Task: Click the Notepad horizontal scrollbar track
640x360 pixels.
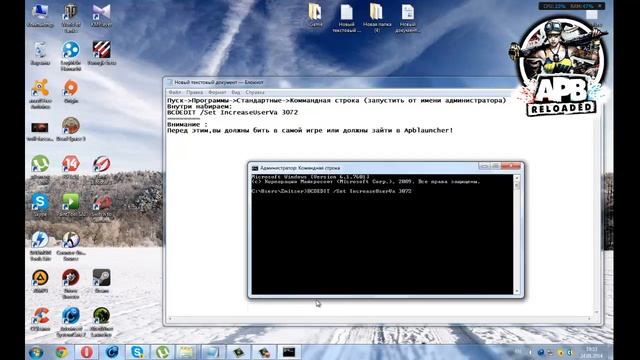Action: (x=380, y=318)
